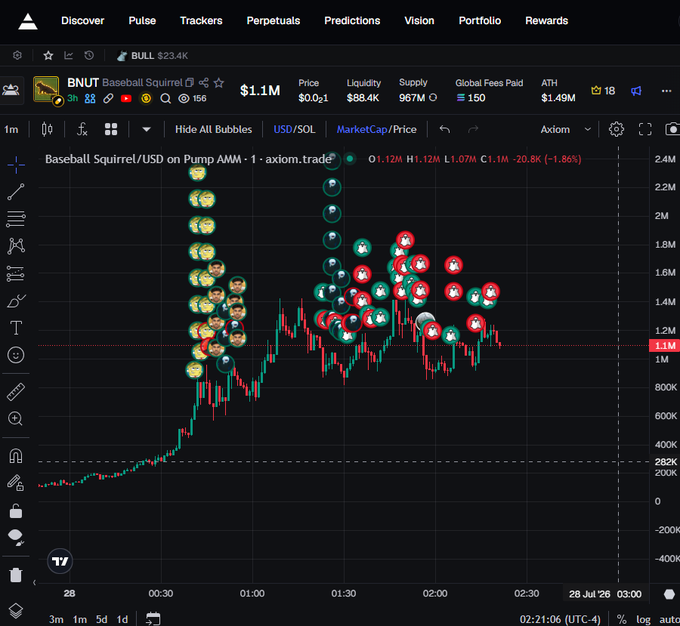Remove drawings with trash icon

point(16,575)
